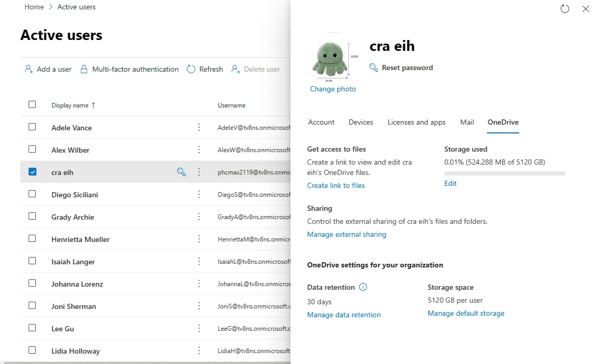Switch to the Mail tab
This screenshot has height=364, width=593.
[x=467, y=122]
